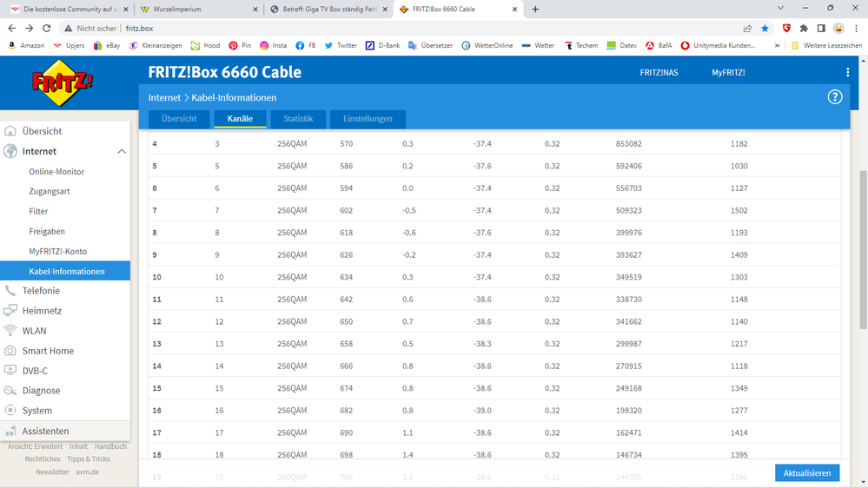Viewport: 868px width, 488px height.
Task: Open the tab search dropdown arrow
Action: point(780,9)
